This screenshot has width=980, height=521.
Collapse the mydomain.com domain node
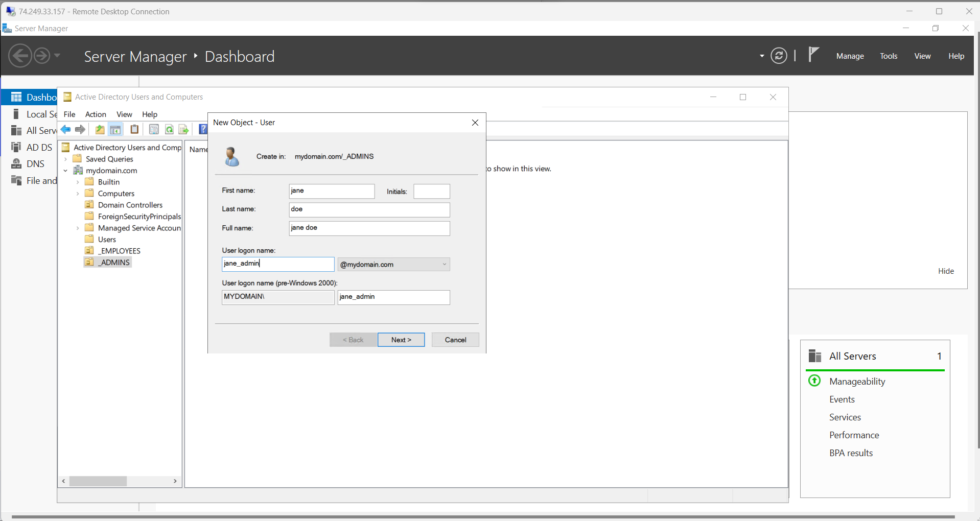(65, 170)
